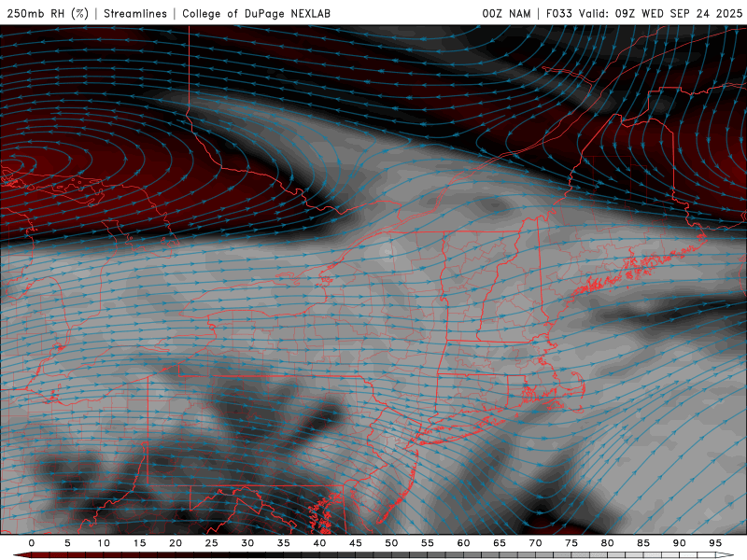Select the "95" colorbar label
The height and width of the screenshot is (560, 747).
(715, 543)
